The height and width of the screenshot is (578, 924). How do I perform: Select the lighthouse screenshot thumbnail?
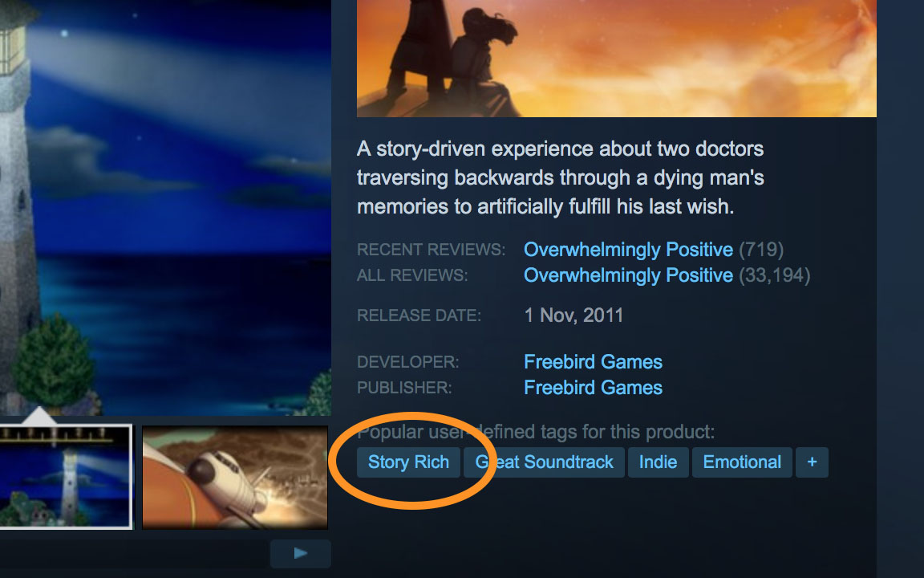[65, 477]
